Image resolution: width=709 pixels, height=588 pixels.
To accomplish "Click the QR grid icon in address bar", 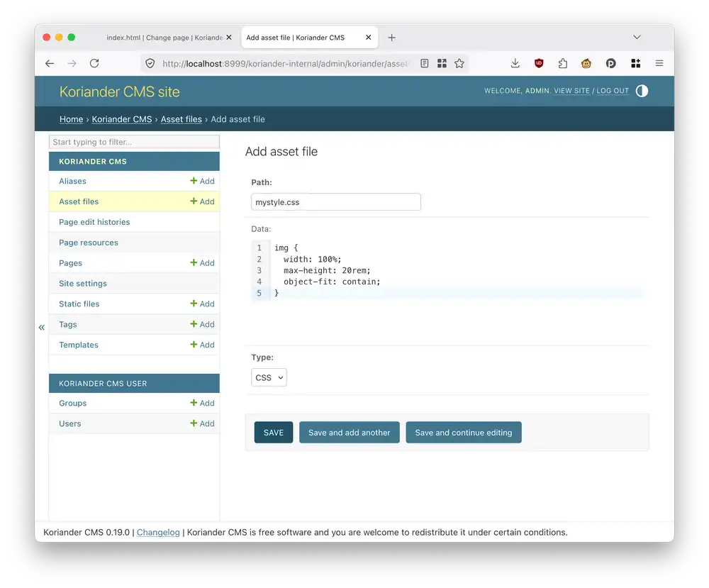I will [442, 63].
